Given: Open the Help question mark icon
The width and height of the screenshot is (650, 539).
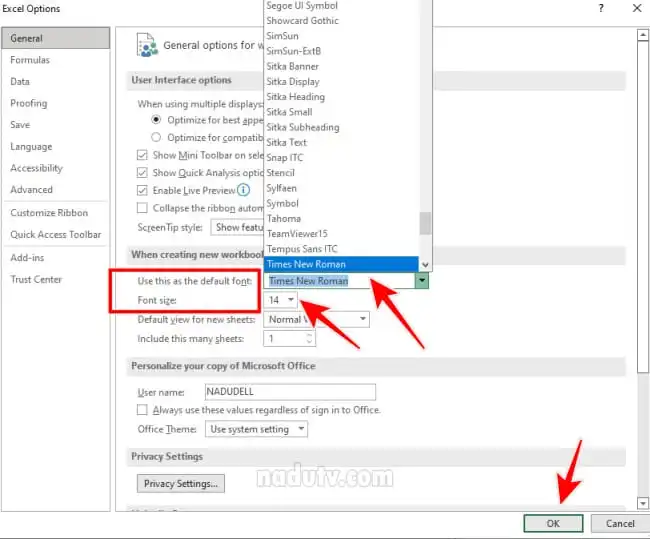Looking at the screenshot, I should 601,8.
